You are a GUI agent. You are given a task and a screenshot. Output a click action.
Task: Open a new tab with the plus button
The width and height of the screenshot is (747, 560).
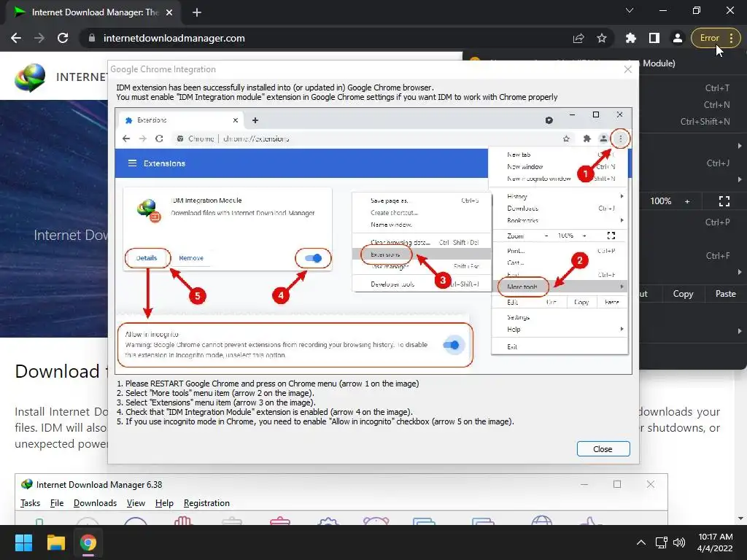click(x=197, y=12)
